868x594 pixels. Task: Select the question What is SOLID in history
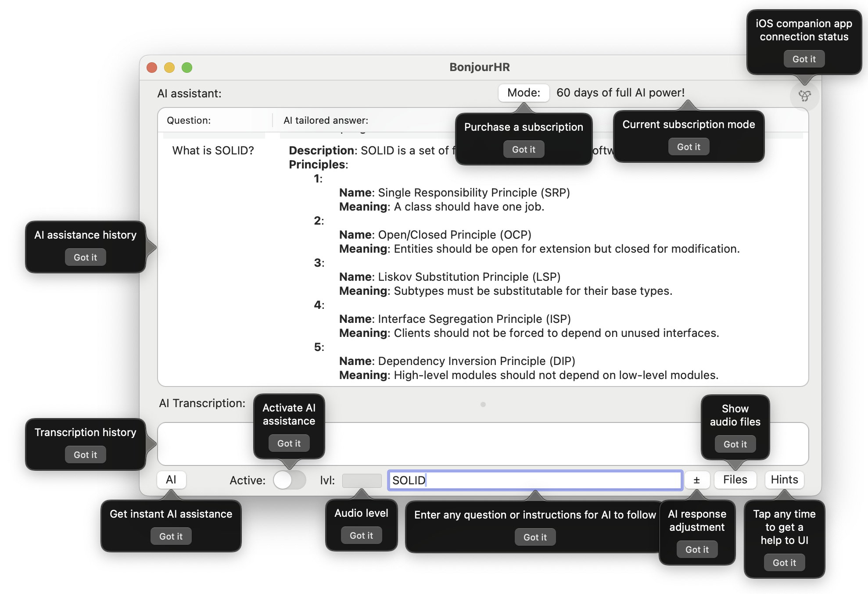[x=212, y=150]
